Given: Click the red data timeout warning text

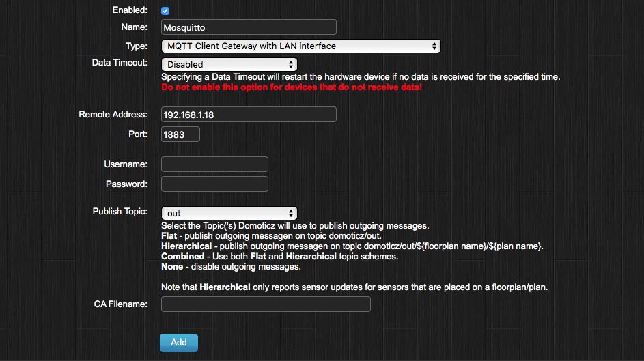Looking at the screenshot, I should coord(292,88).
